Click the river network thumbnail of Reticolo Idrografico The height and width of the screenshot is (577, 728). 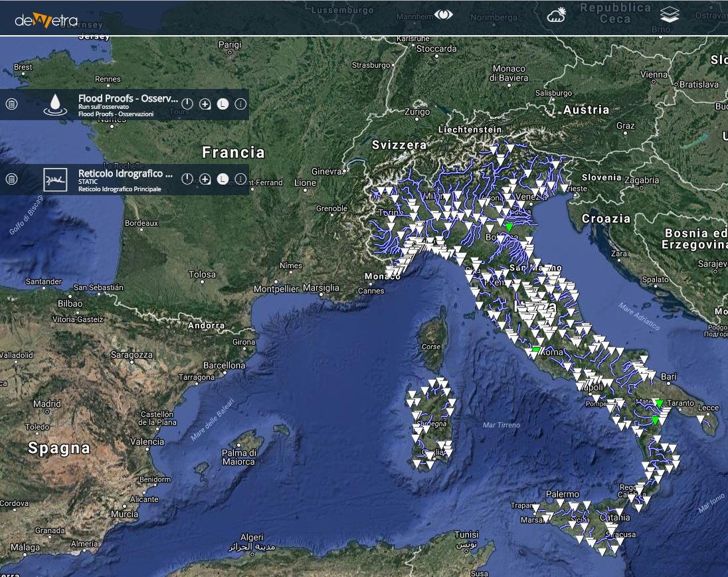[x=55, y=180]
